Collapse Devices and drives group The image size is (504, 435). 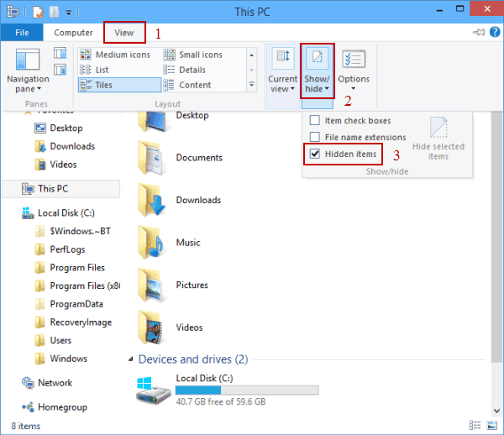point(131,359)
